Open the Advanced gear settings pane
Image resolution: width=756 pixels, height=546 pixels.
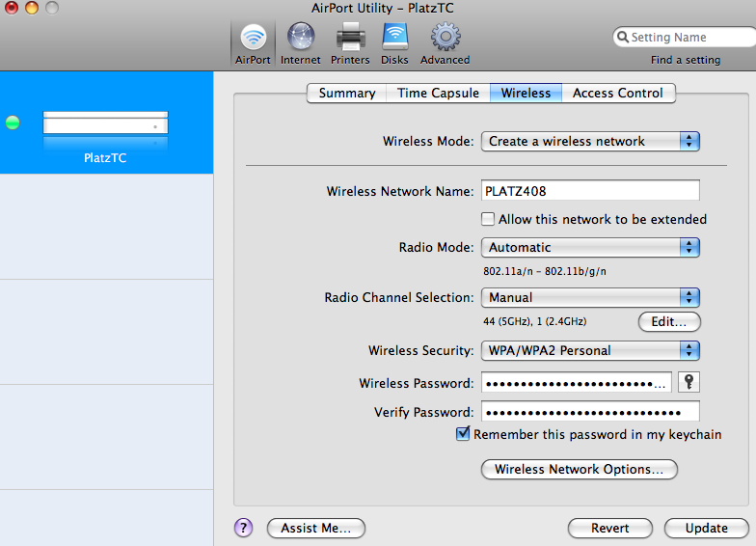[x=445, y=43]
